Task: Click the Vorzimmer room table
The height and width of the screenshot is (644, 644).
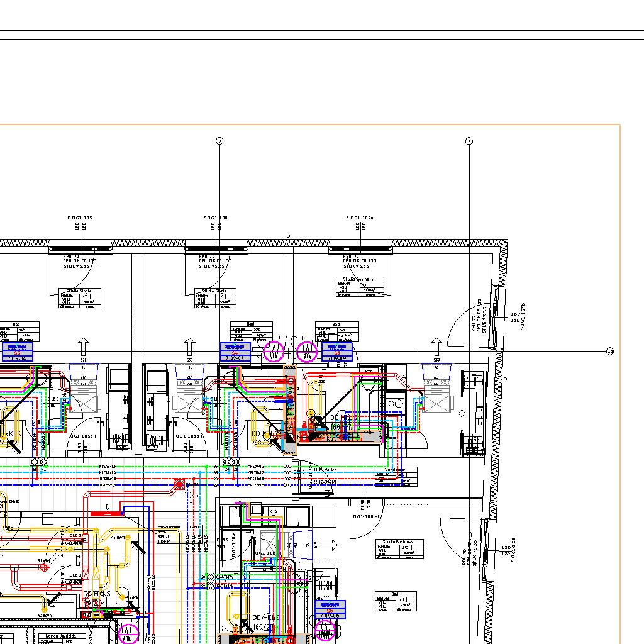Action: pyautogui.click(x=396, y=477)
